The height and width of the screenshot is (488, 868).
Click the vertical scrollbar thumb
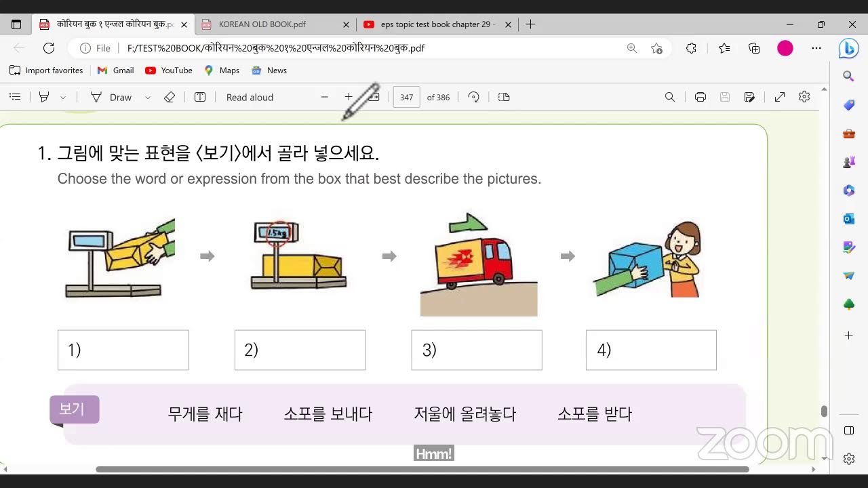[824, 411]
